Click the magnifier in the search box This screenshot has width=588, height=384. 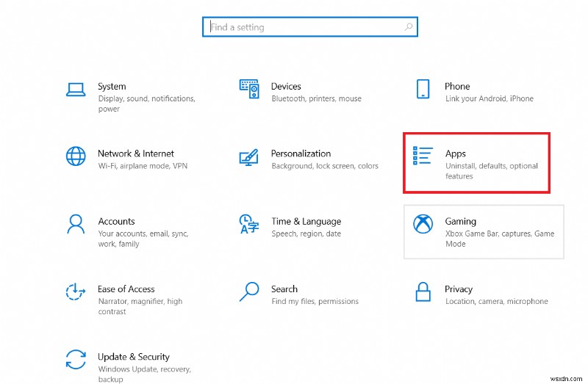coord(409,27)
